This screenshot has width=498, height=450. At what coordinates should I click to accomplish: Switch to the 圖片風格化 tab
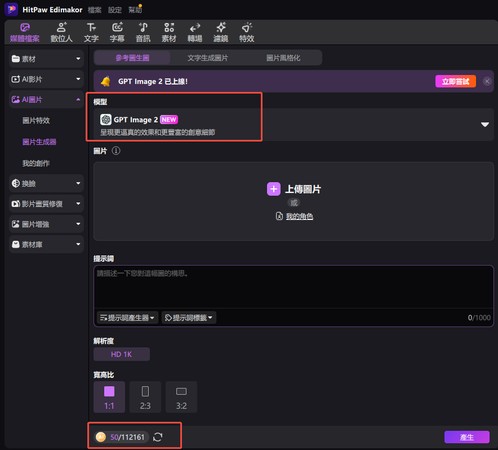[x=283, y=58]
